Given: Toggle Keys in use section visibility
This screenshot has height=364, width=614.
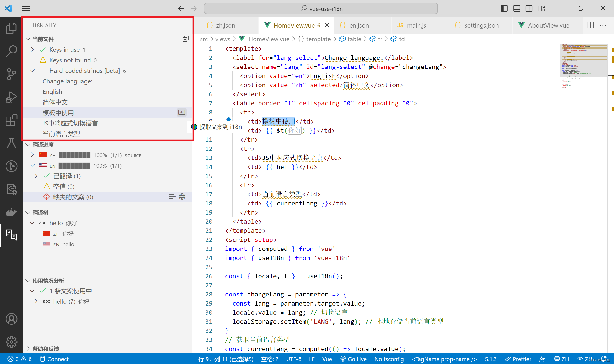Looking at the screenshot, I should (x=33, y=49).
